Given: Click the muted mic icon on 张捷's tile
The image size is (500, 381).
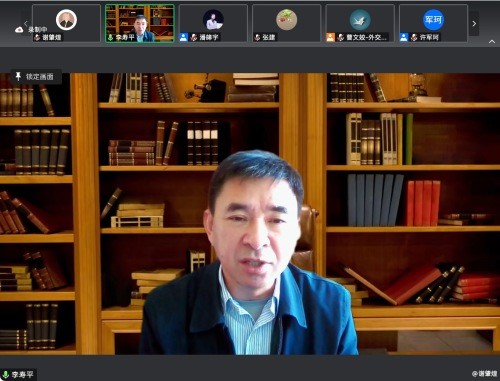Looking at the screenshot, I should (x=257, y=37).
